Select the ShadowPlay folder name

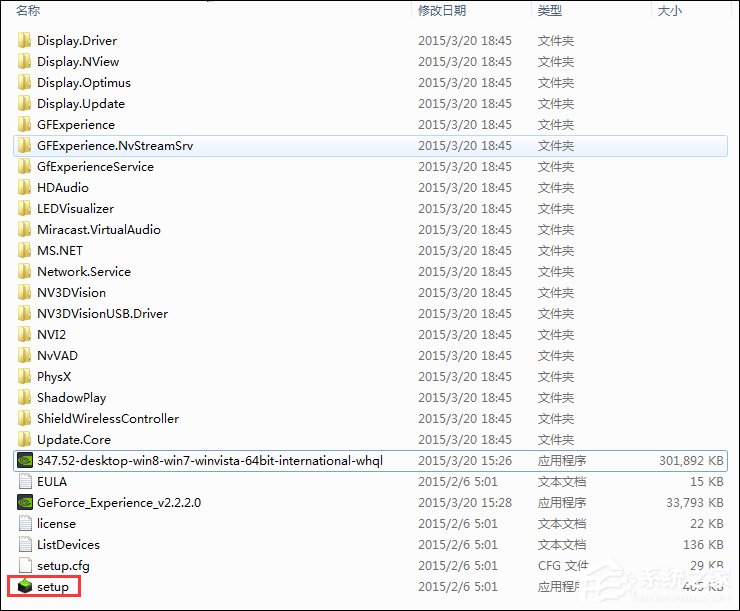(72, 397)
